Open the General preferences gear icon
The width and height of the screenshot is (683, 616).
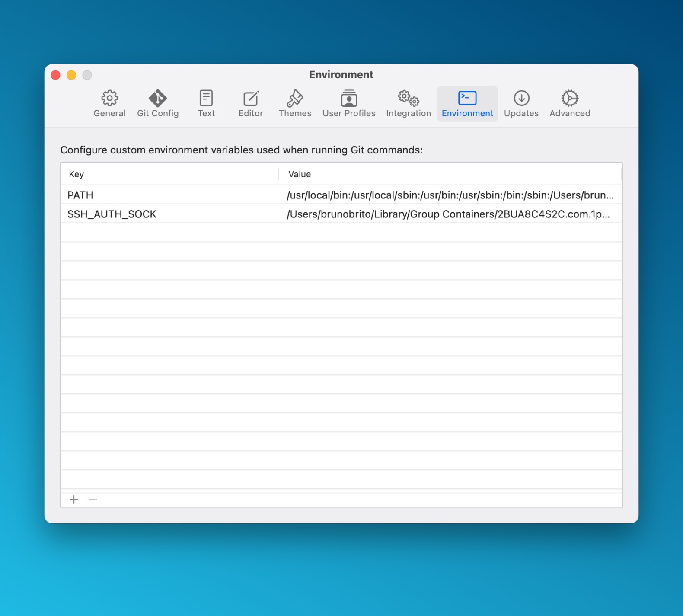(109, 104)
